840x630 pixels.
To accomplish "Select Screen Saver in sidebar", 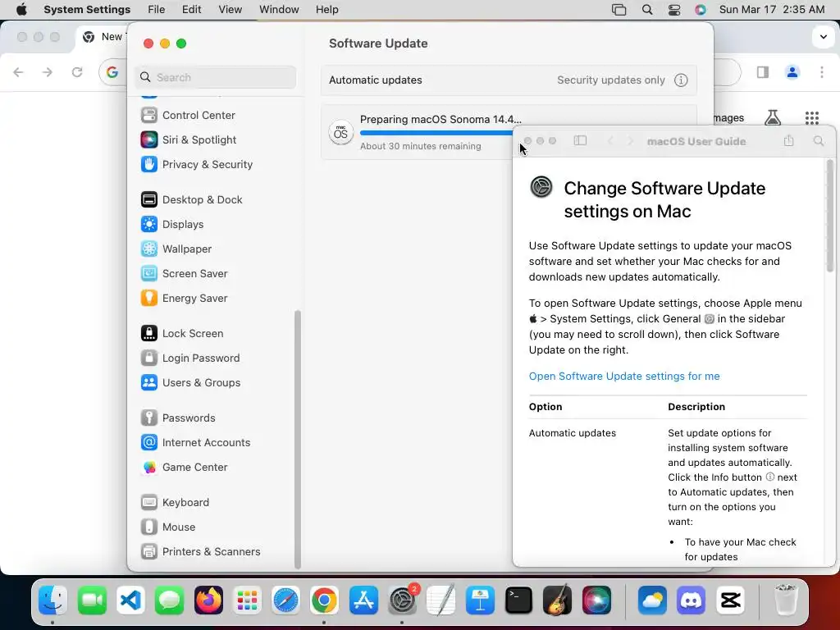I will tap(184, 274).
